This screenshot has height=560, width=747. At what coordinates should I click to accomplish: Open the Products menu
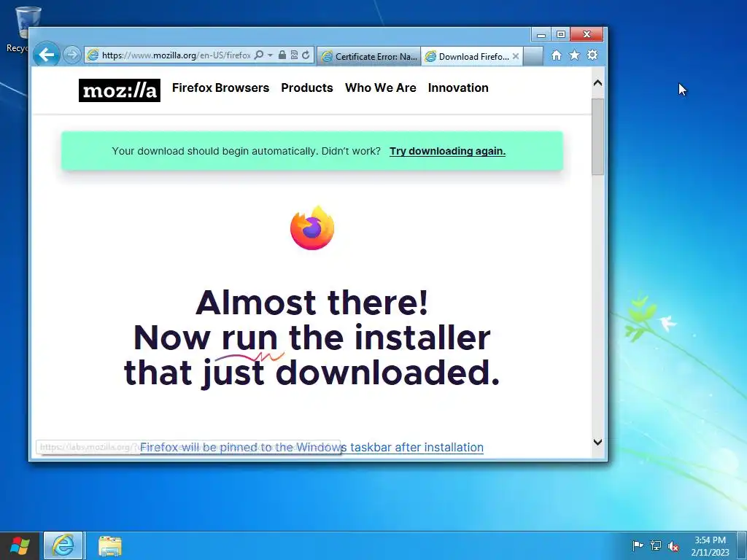(x=307, y=87)
